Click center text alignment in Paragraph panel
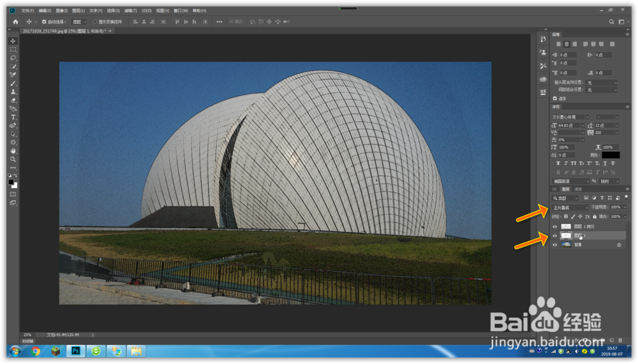Viewport: 638px width, 364px height. click(x=567, y=44)
